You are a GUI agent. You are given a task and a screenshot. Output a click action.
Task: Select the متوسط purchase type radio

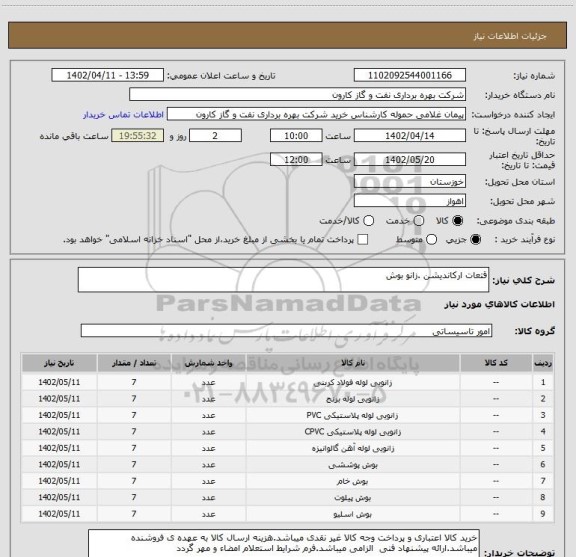432,240
